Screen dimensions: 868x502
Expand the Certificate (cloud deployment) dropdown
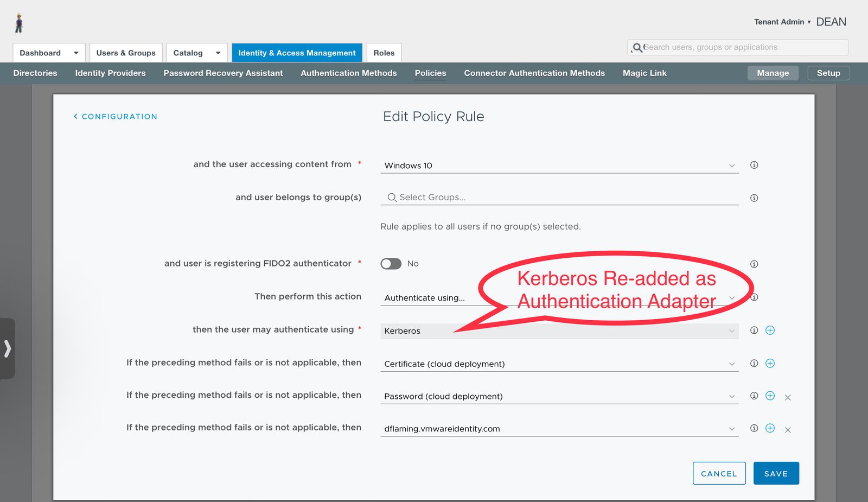point(559,364)
